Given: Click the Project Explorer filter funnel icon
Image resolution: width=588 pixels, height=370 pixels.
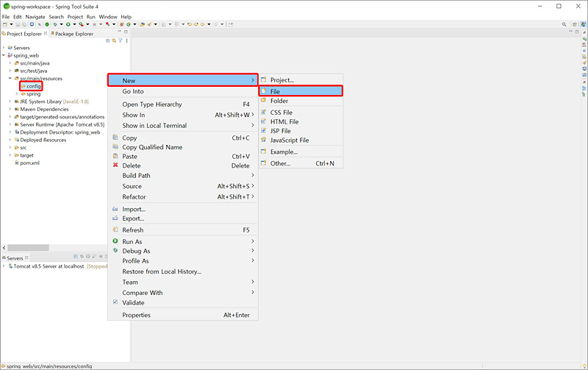Looking at the screenshot, I should (121, 40).
